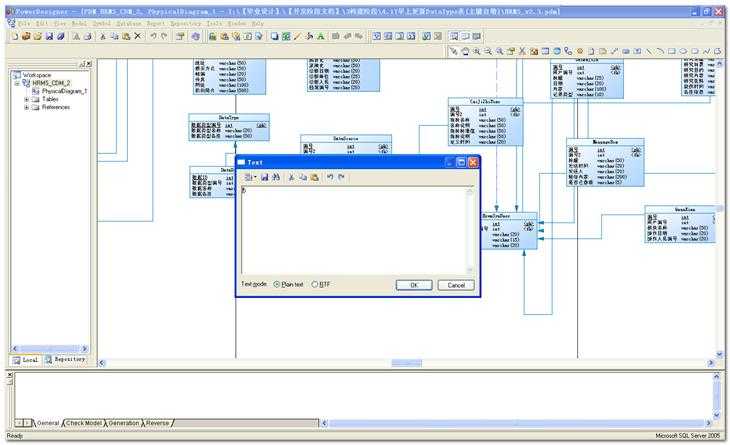Select the Workspace root node
730x445 pixels.
pos(37,75)
